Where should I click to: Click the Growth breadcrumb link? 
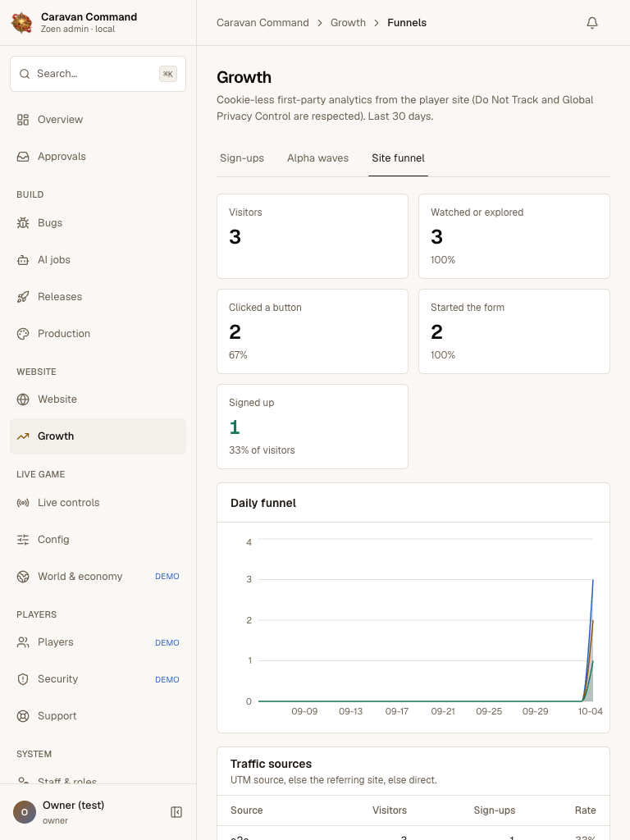[348, 22]
